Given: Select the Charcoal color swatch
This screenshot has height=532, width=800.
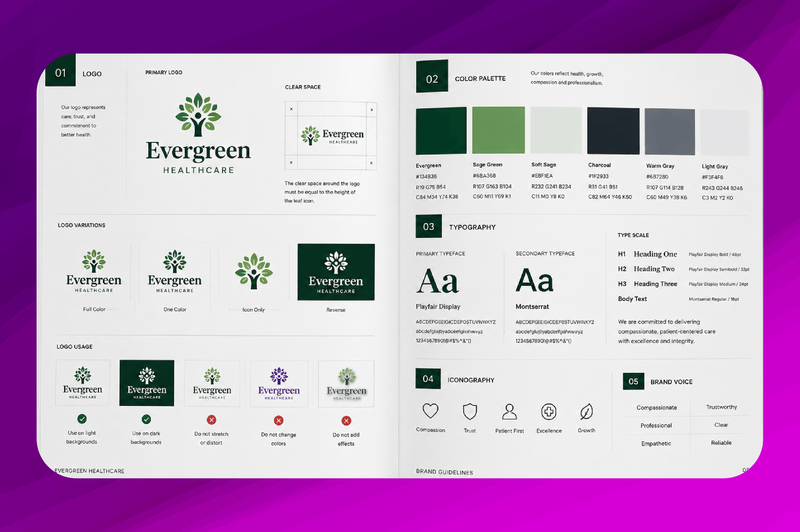Looking at the screenshot, I should 613,131.
